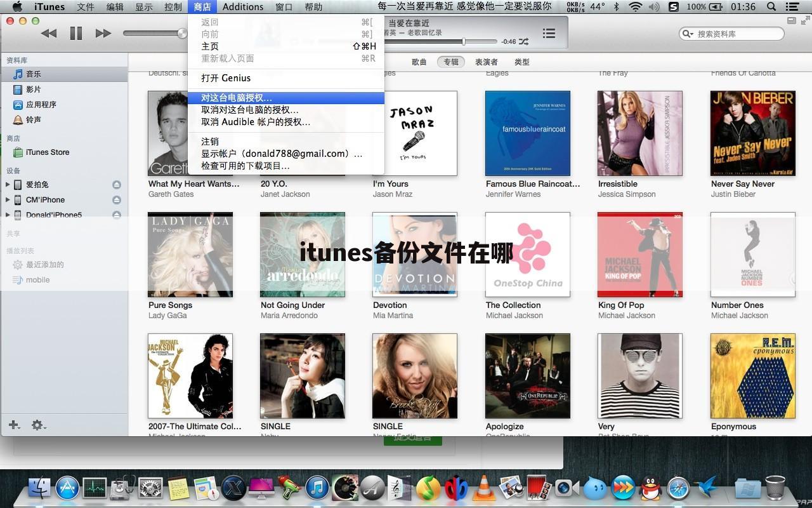Viewport: 812px width, 508px height.
Task: Open the search field magnifier dropdown
Action: coord(689,34)
